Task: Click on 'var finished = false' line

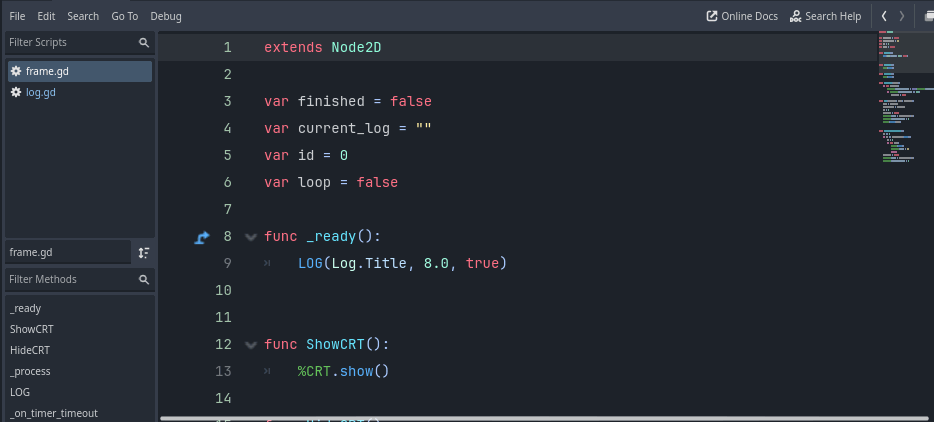Action: pos(348,102)
